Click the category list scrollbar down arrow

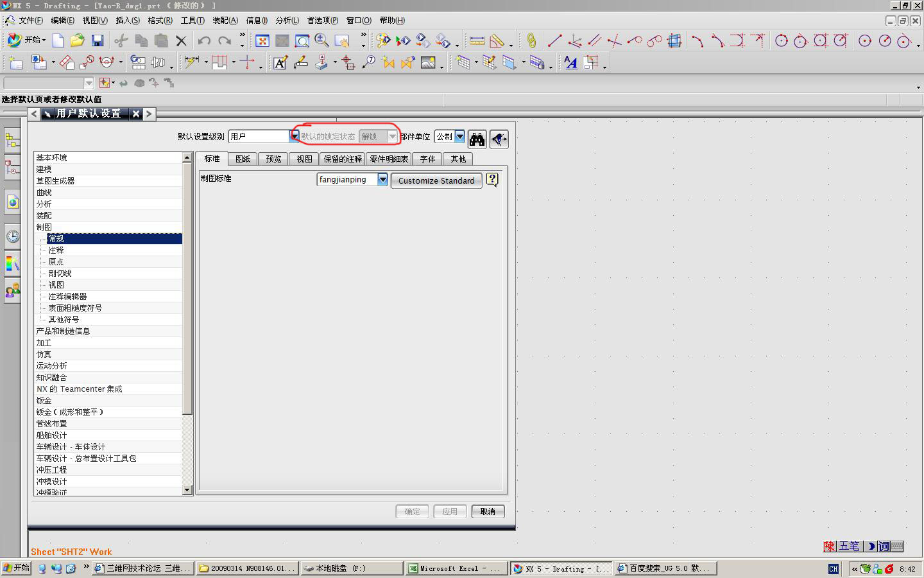[187, 490]
